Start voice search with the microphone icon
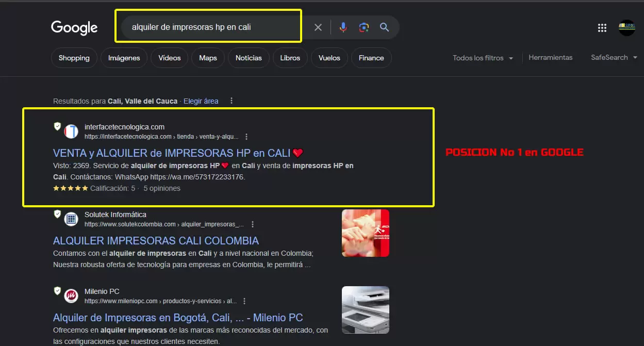644x346 pixels. tap(343, 28)
